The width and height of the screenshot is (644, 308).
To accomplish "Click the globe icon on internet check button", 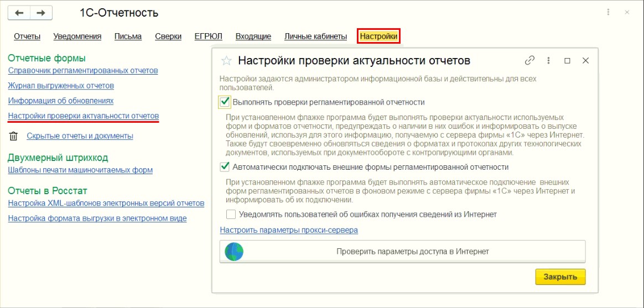I will pyautogui.click(x=233, y=252).
